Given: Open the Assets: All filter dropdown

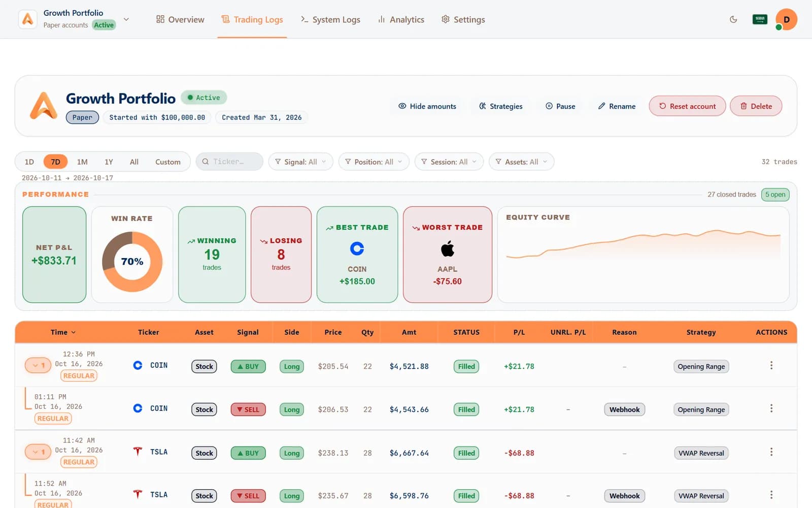Looking at the screenshot, I should click(x=521, y=162).
